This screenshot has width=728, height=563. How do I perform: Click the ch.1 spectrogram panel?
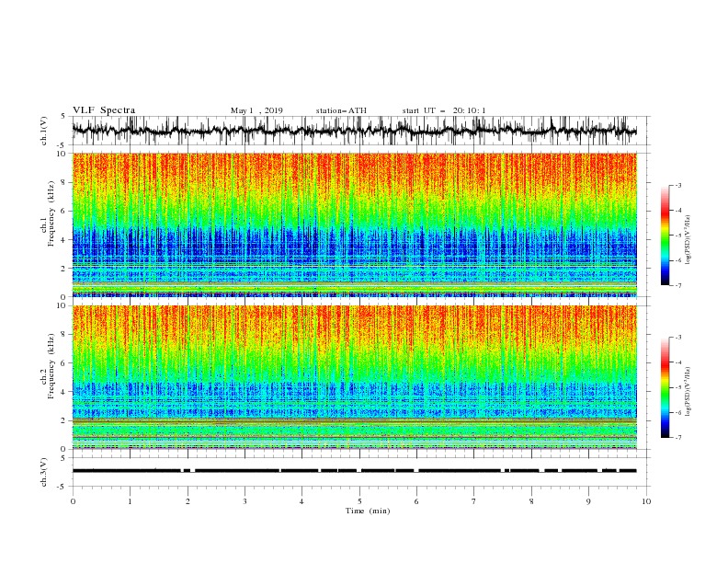pyautogui.click(x=354, y=224)
